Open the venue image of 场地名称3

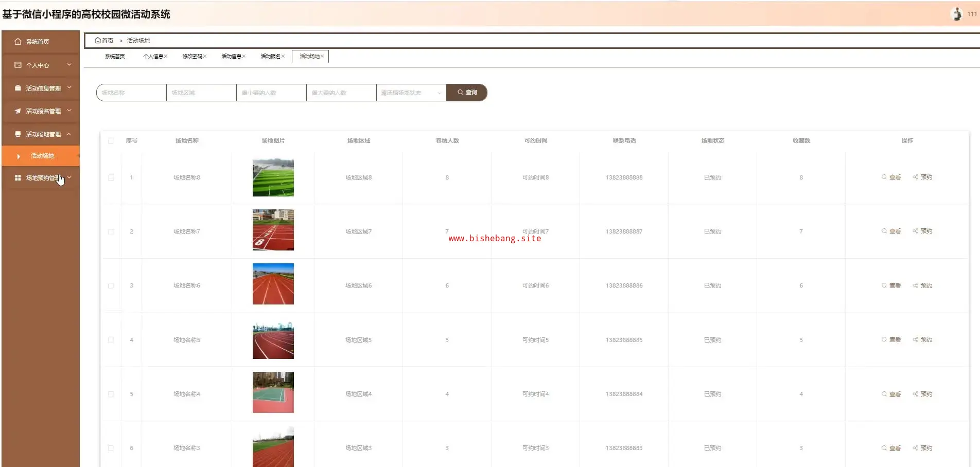273,446
